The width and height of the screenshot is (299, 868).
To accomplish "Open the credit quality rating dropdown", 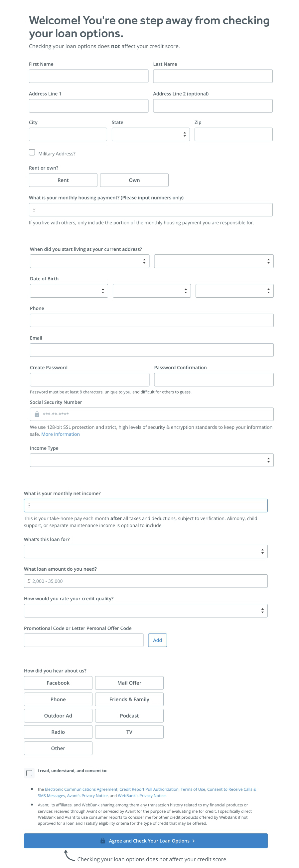I will click(x=145, y=610).
